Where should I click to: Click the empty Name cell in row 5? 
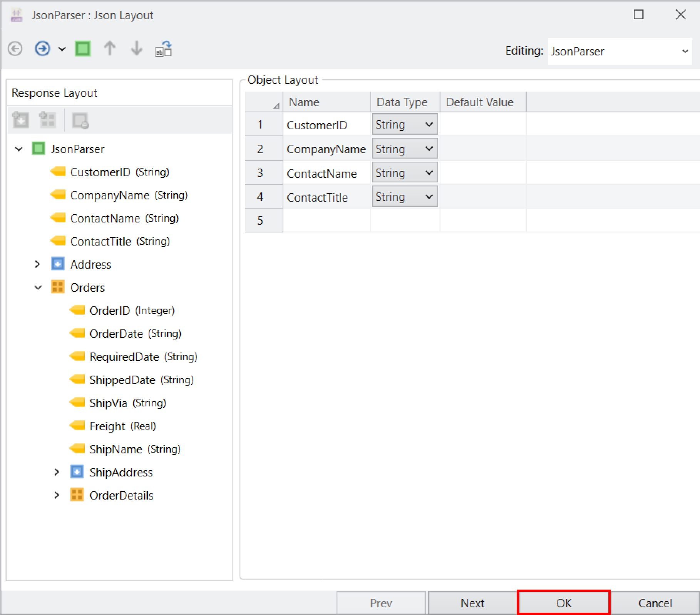327,221
